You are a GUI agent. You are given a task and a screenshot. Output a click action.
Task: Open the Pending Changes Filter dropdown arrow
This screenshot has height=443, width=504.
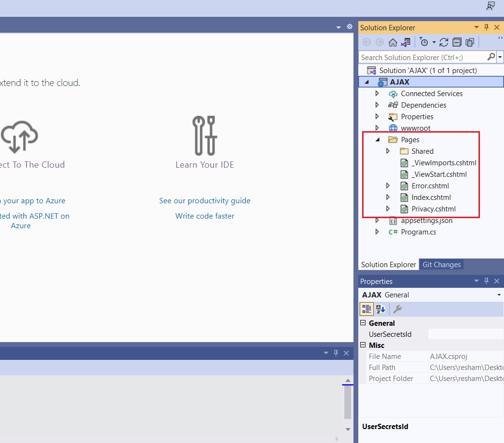coord(434,42)
